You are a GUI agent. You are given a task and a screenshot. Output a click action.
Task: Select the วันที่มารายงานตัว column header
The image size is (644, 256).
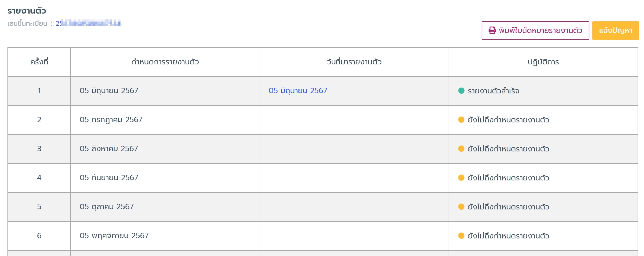(x=354, y=62)
